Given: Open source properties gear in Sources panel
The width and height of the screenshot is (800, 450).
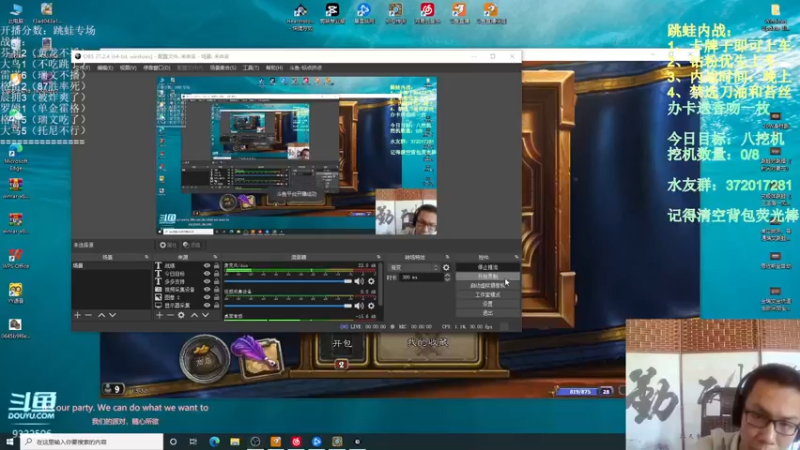Looking at the screenshot, I should pos(181,315).
